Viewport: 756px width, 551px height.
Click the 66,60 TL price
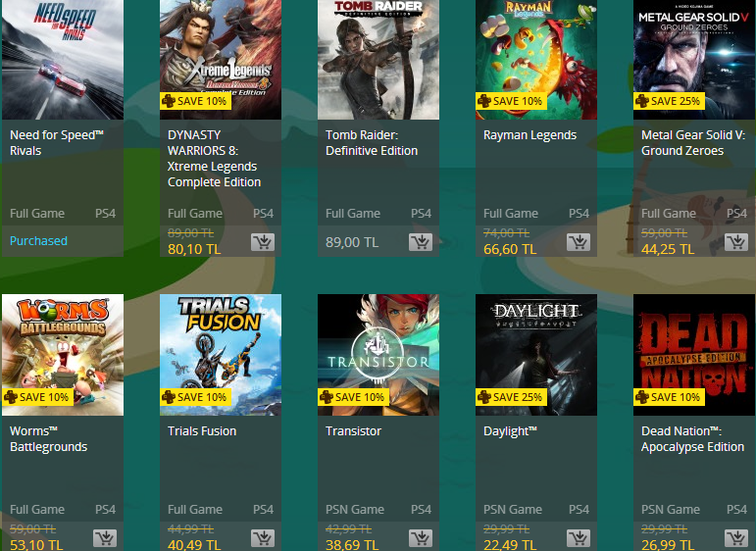(510, 249)
